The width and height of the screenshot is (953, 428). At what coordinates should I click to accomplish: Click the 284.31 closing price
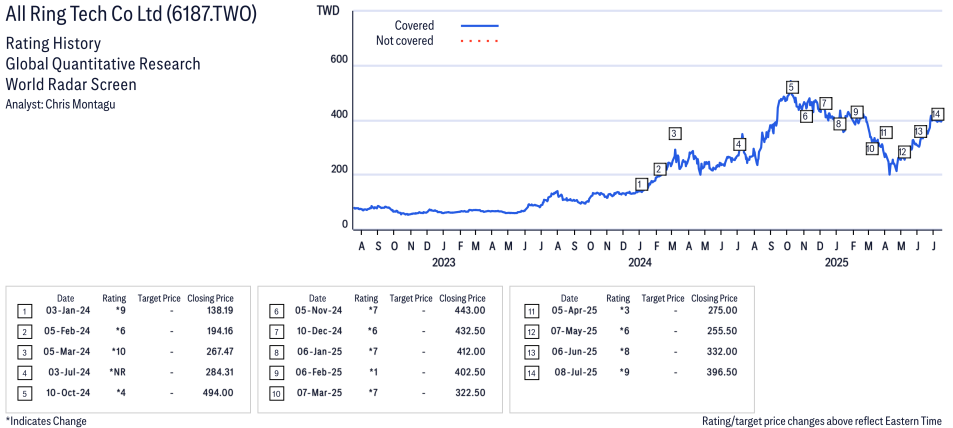click(219, 372)
